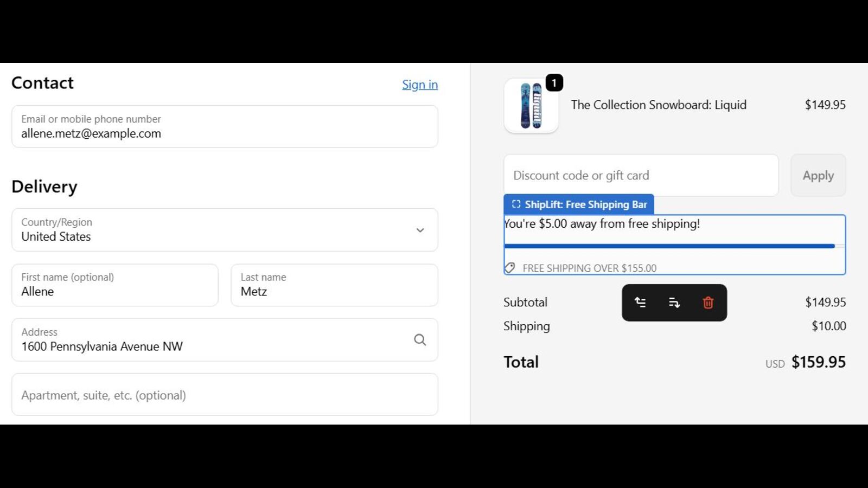This screenshot has height=488, width=868.
Task: Click the ShipLift block selector icon
Action: click(x=516, y=204)
